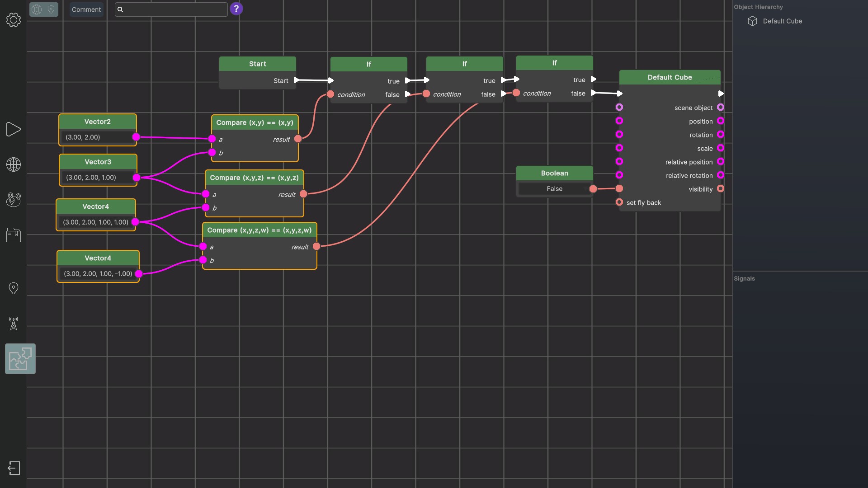868x488 pixels.
Task: Click Default Cube relative position input port
Action: [x=619, y=161]
